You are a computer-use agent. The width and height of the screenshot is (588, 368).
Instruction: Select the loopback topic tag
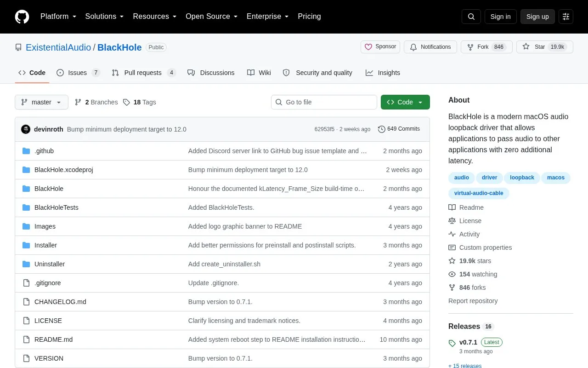pos(522,178)
